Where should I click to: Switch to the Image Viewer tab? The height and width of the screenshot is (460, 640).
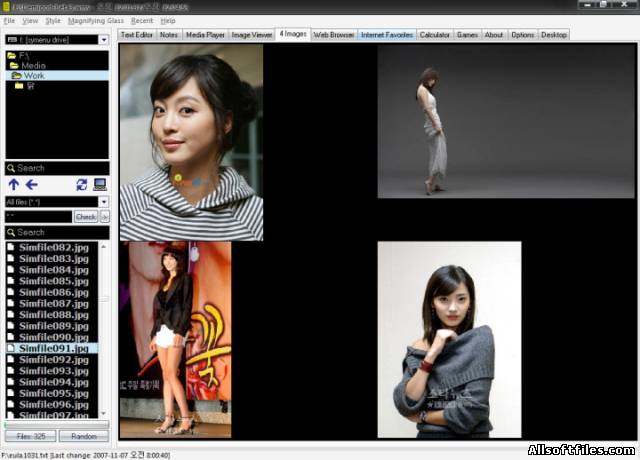pyautogui.click(x=252, y=35)
